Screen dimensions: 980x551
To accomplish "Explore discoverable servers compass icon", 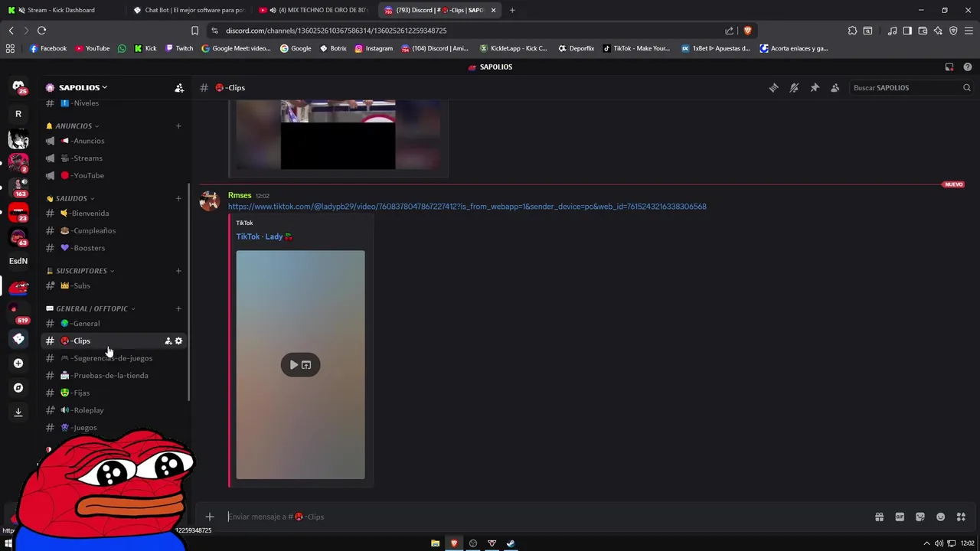I will [18, 388].
